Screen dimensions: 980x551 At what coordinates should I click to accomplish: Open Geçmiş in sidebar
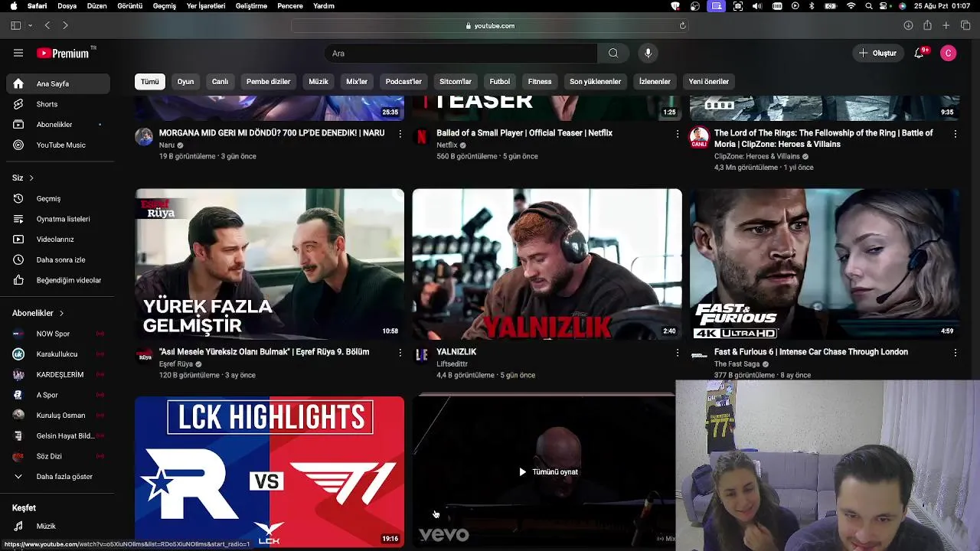(x=58, y=198)
